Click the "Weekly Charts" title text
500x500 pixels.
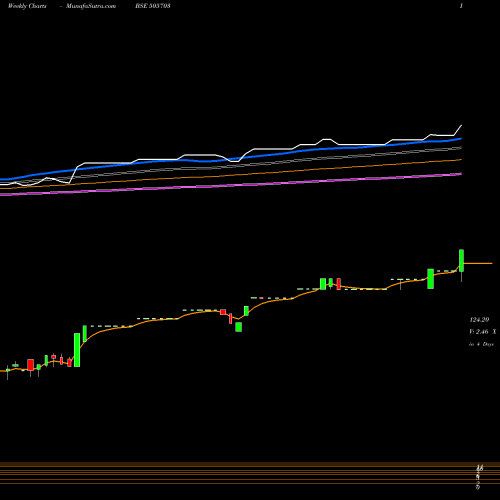(x=27, y=6)
